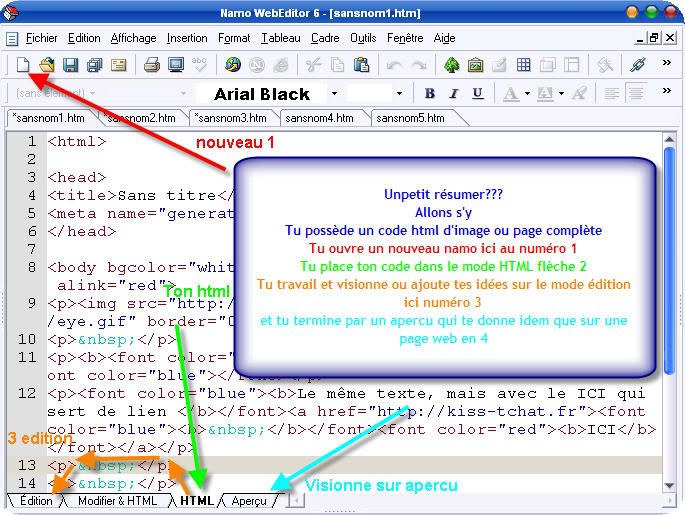Open the Cadre menu
This screenshot has height=515, width=685.
point(325,38)
